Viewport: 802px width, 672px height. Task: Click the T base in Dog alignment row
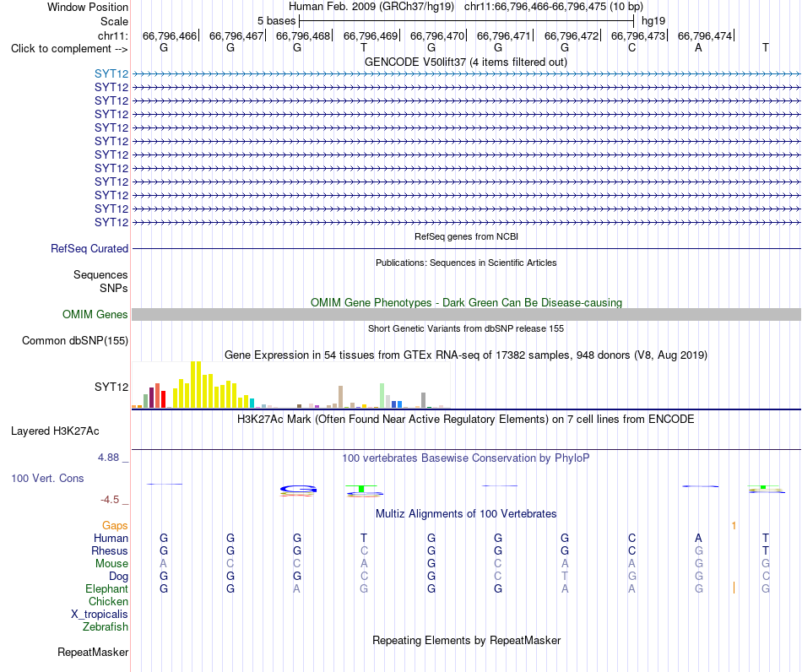pos(565,577)
